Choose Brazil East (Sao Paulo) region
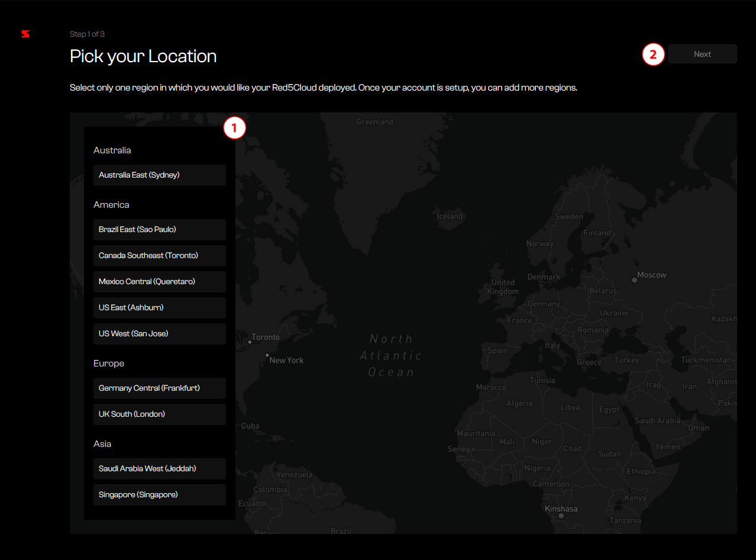This screenshot has height=560, width=756. coord(160,230)
